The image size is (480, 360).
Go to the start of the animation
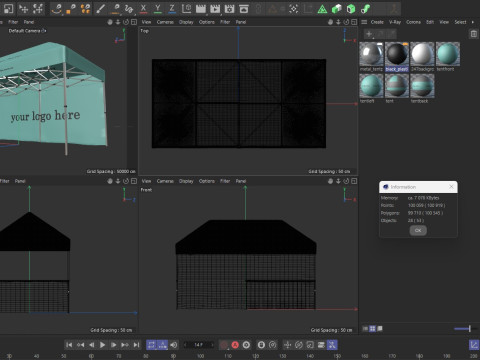pyautogui.click(x=69, y=345)
